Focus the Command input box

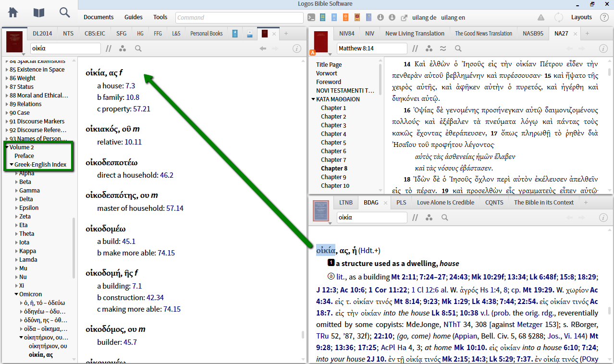coord(239,17)
